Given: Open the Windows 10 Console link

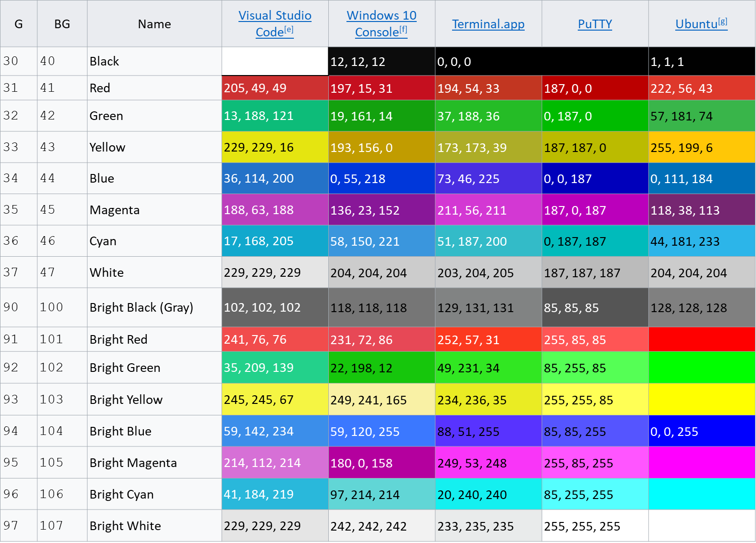Looking at the screenshot, I should 381,23.
